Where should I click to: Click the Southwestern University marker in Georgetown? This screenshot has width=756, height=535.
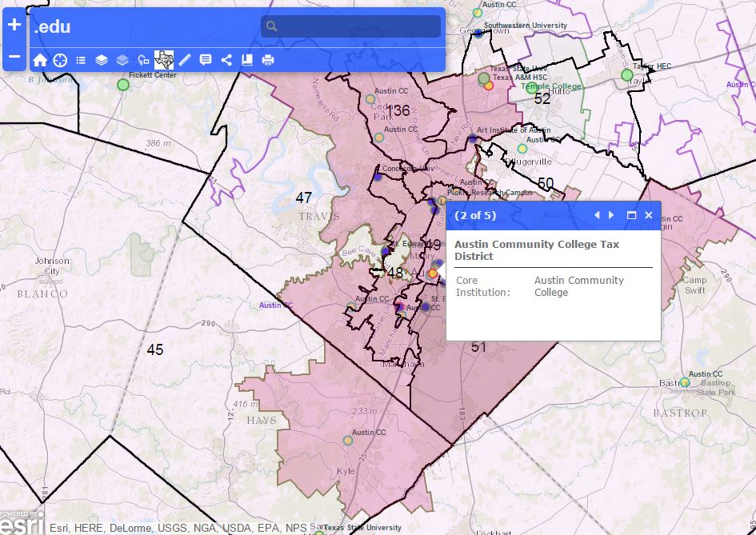pyautogui.click(x=478, y=34)
